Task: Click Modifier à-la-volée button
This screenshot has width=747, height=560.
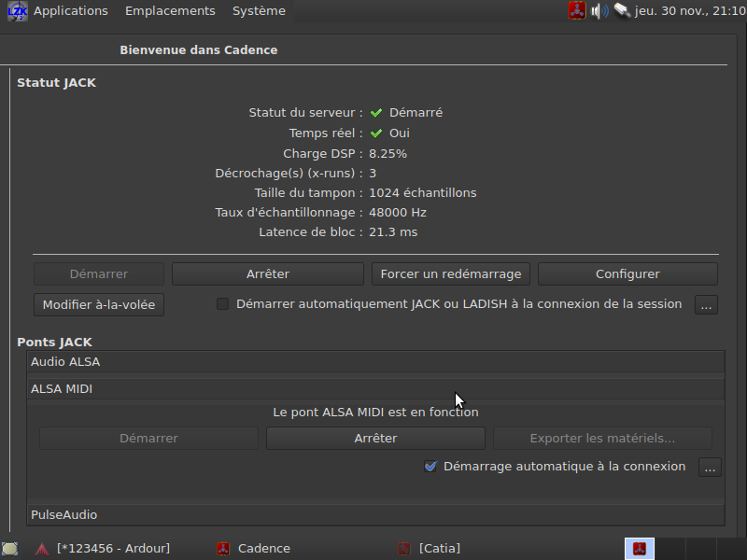Action: (99, 305)
